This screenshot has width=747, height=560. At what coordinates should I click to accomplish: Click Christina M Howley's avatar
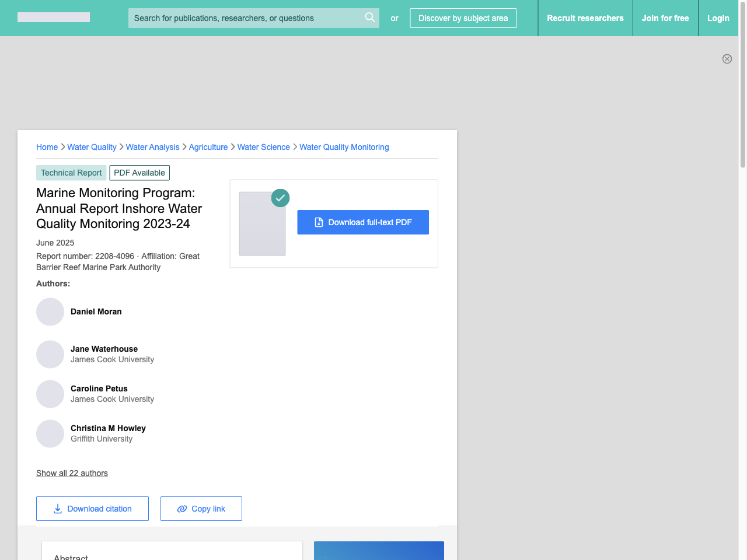coord(50,434)
